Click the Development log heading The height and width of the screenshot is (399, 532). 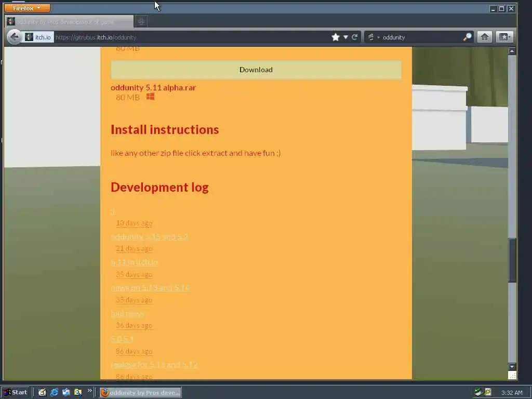160,187
